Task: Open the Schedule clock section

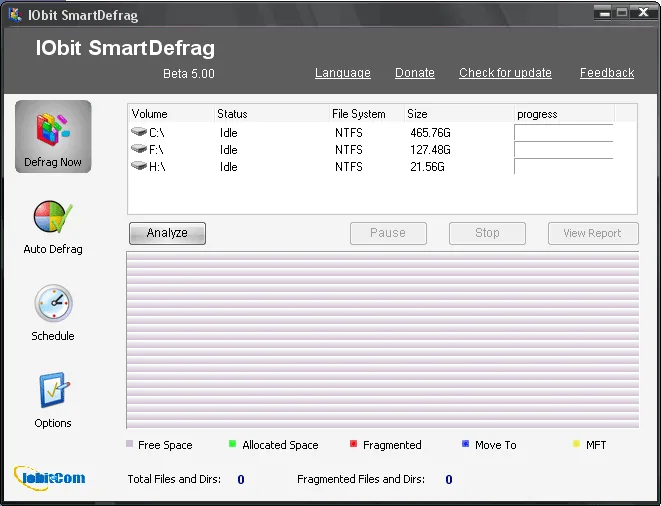Action: coord(53,313)
